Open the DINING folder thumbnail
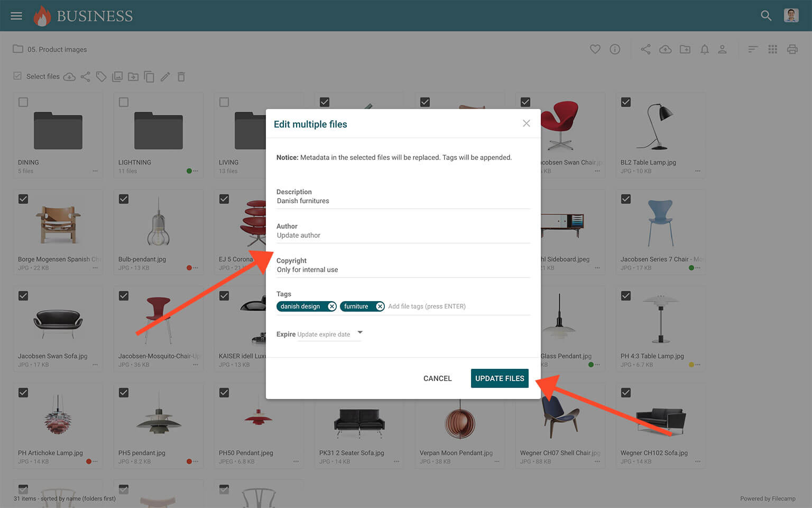Screen dimensions: 812x508 coord(58,131)
